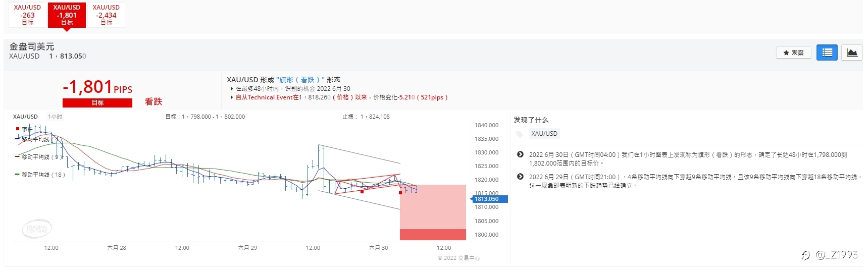868x272 pixels.
Task: Select the XAU/USD -263 target tab
Action: click(27, 15)
